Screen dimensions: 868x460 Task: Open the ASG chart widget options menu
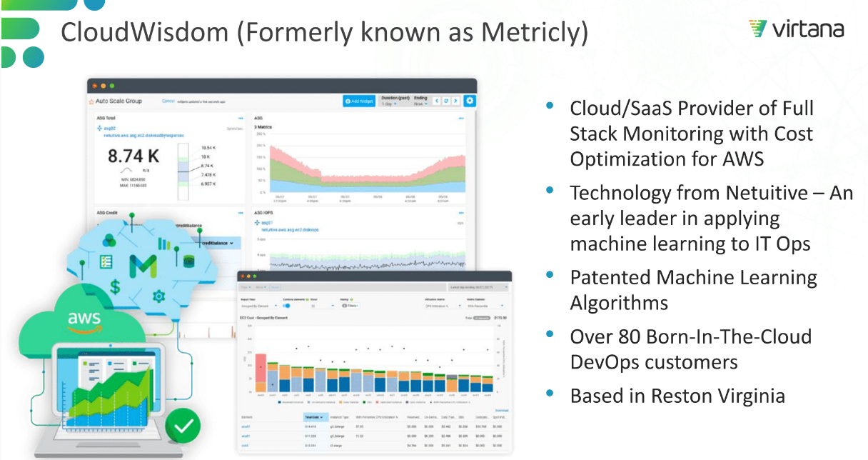click(x=460, y=118)
